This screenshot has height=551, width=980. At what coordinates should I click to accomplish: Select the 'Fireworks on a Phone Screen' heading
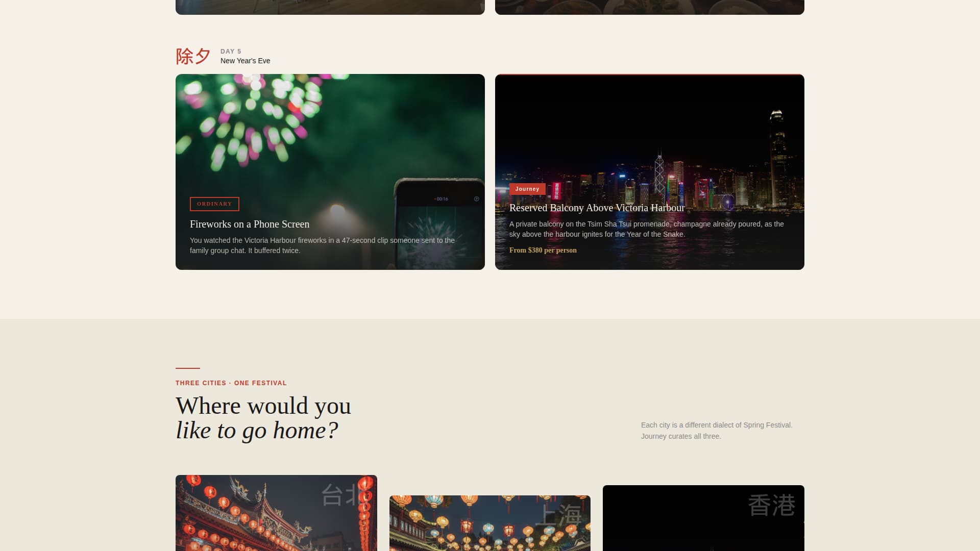click(250, 224)
